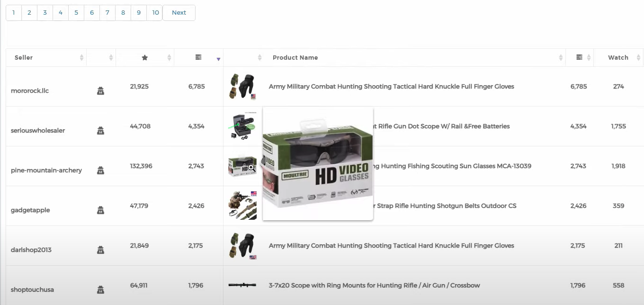The height and width of the screenshot is (305, 644).
Task: Open darlshop2013's Tactical Hard Knuckle Gloves listing
Action: (x=392, y=246)
